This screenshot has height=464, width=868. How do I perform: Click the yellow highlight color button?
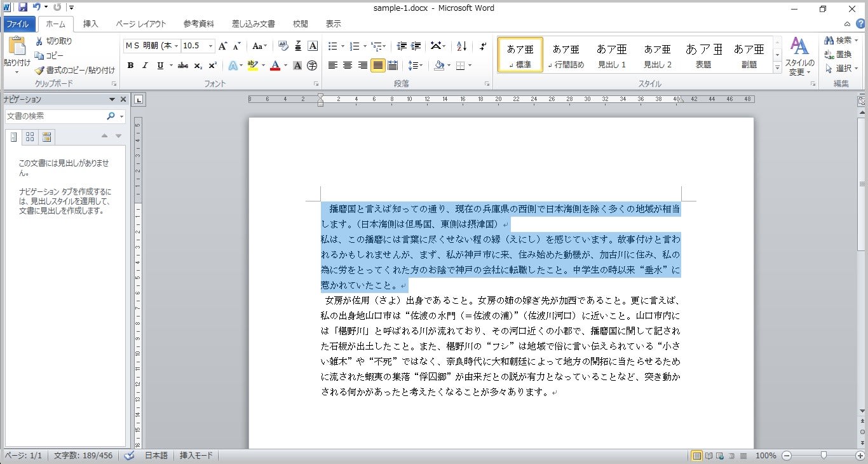point(253,65)
